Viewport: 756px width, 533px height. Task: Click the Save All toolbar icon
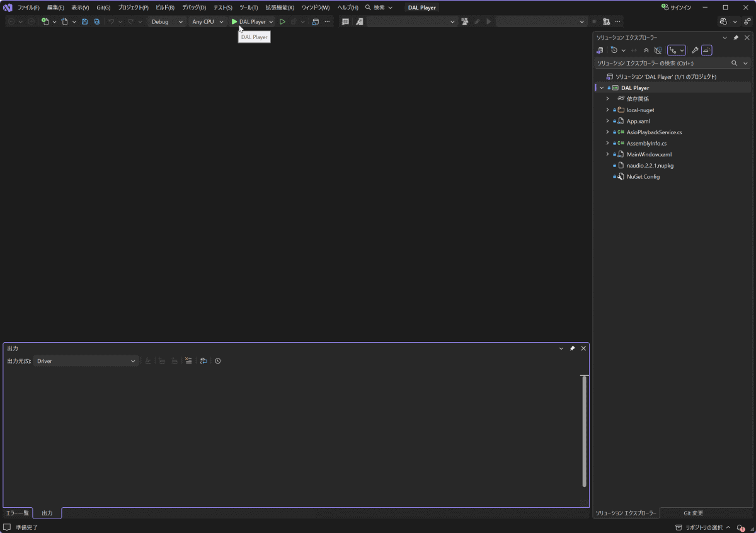click(x=96, y=21)
